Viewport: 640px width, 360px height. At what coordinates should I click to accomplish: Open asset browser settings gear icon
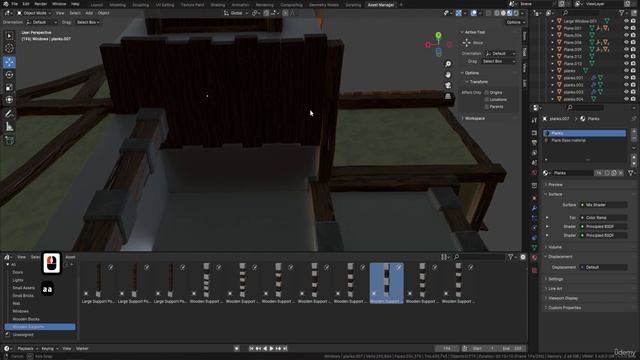pos(523,257)
